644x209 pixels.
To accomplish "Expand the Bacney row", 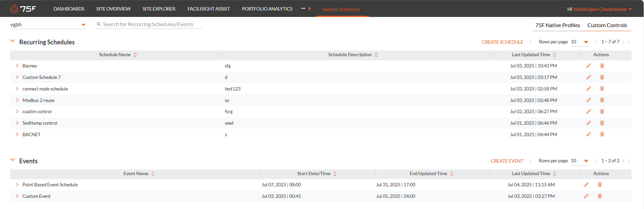I will click(x=17, y=66).
